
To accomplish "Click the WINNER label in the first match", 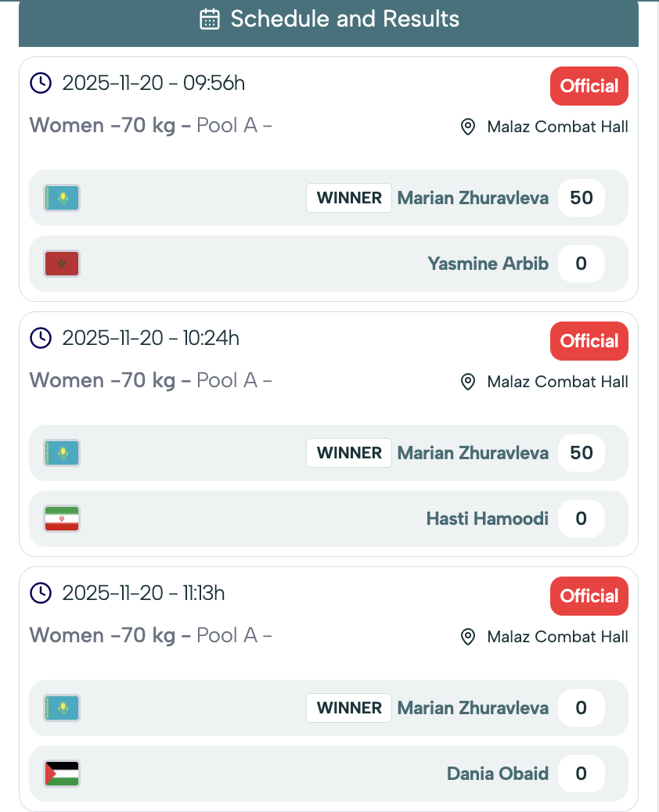I will (349, 198).
